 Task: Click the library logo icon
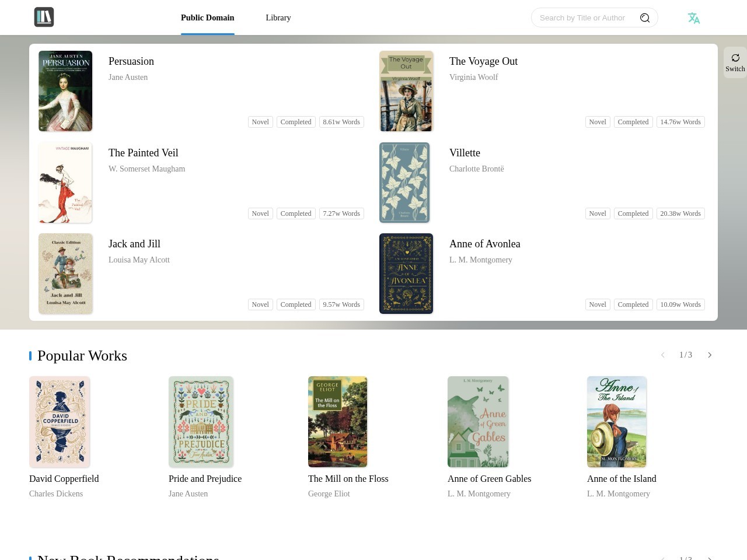pos(44,17)
